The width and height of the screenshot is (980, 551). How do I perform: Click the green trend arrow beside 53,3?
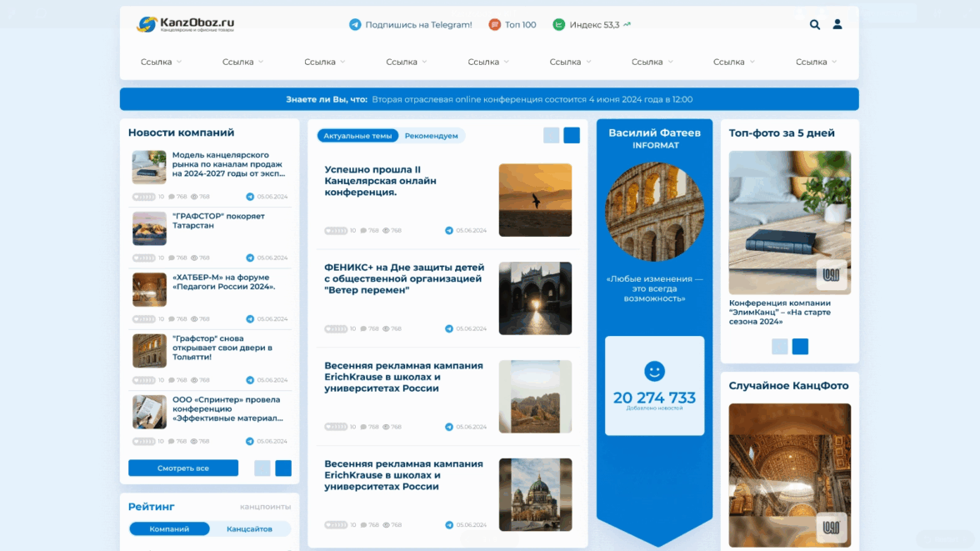click(627, 24)
